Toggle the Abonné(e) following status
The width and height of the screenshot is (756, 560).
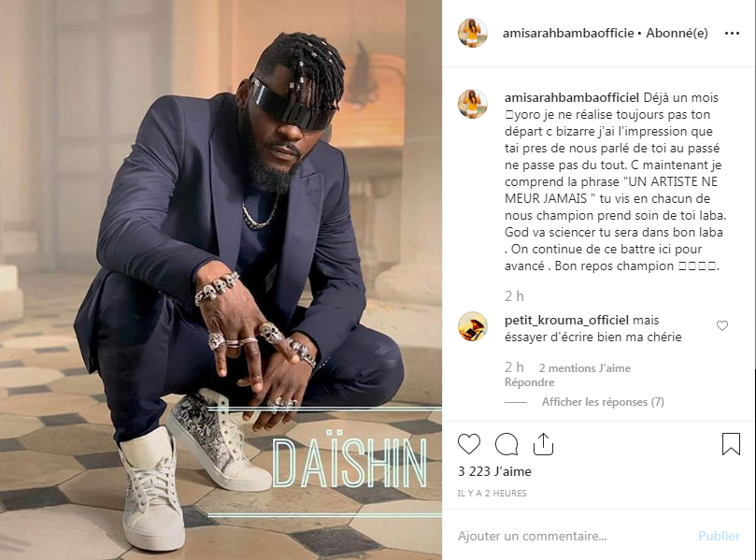point(677,34)
